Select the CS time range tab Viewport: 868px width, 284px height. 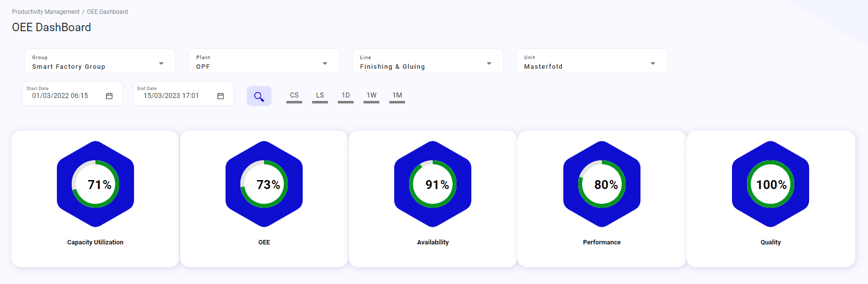294,95
